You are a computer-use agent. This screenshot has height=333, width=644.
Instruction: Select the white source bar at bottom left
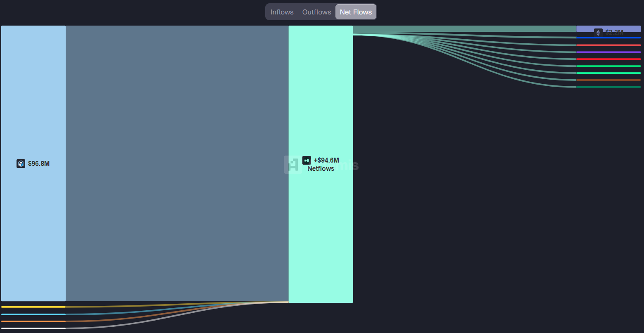click(33, 328)
